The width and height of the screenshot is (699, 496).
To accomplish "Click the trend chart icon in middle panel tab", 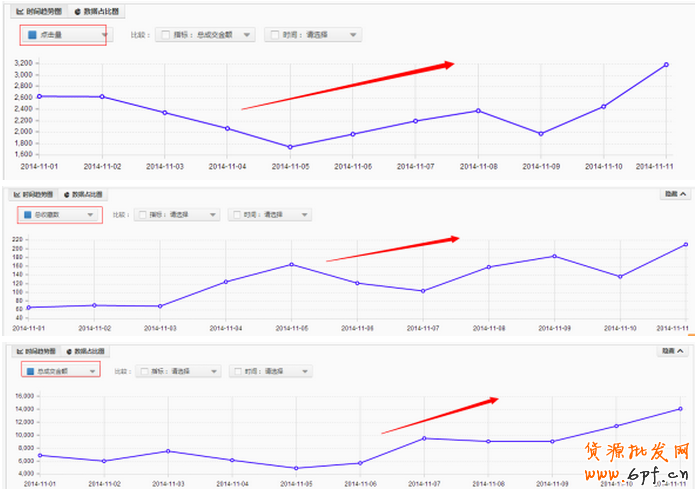I will 17,195.
